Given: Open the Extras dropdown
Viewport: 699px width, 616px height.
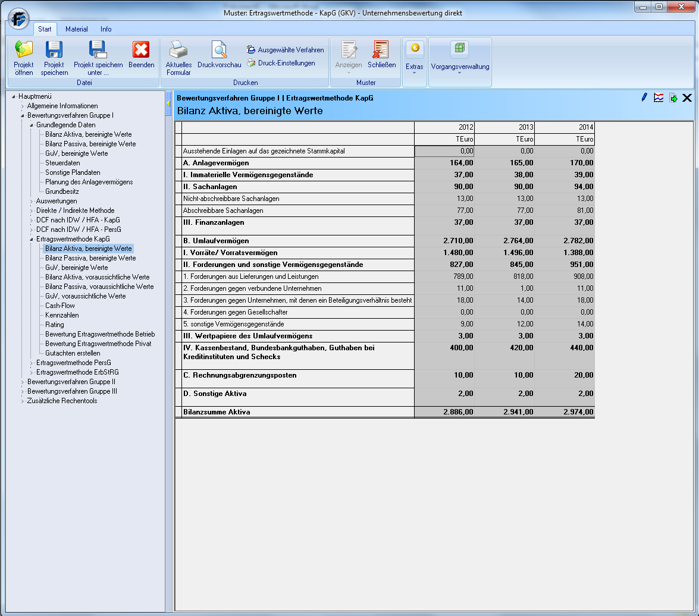Looking at the screenshot, I should (415, 62).
